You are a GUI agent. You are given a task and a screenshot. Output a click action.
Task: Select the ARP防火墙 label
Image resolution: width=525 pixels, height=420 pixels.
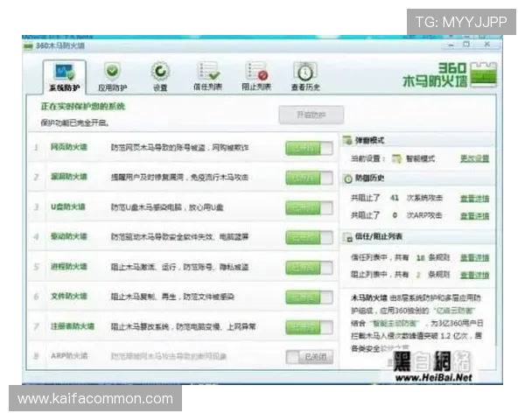69,356
